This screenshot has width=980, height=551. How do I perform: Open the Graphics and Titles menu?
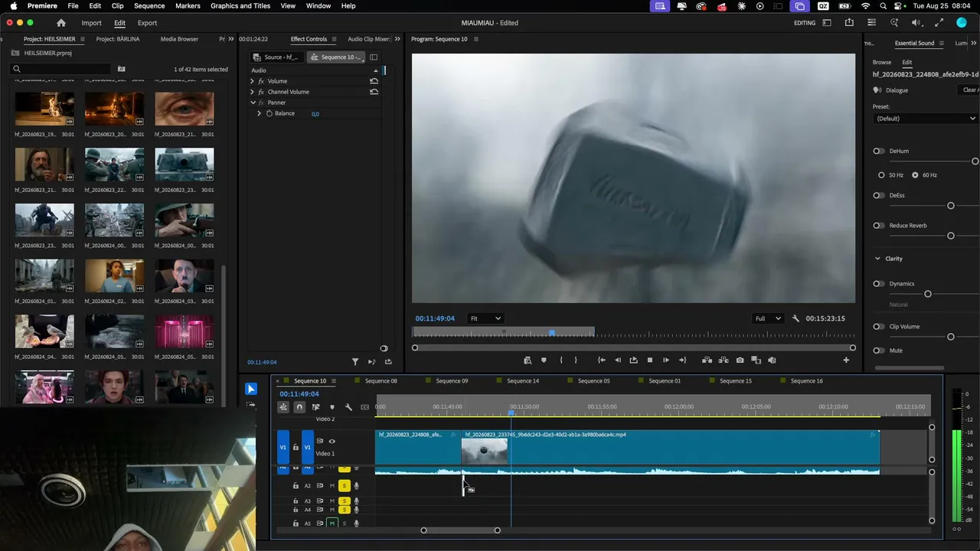click(x=240, y=6)
